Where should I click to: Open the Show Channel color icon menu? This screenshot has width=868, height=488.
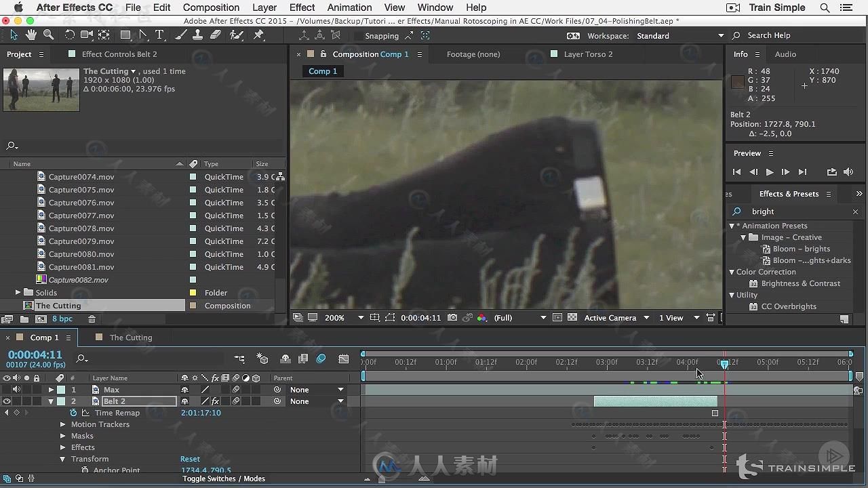point(482,318)
